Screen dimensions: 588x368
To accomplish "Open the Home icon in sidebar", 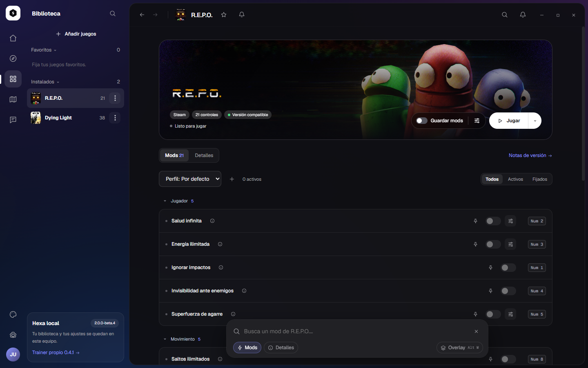I will pos(13,38).
